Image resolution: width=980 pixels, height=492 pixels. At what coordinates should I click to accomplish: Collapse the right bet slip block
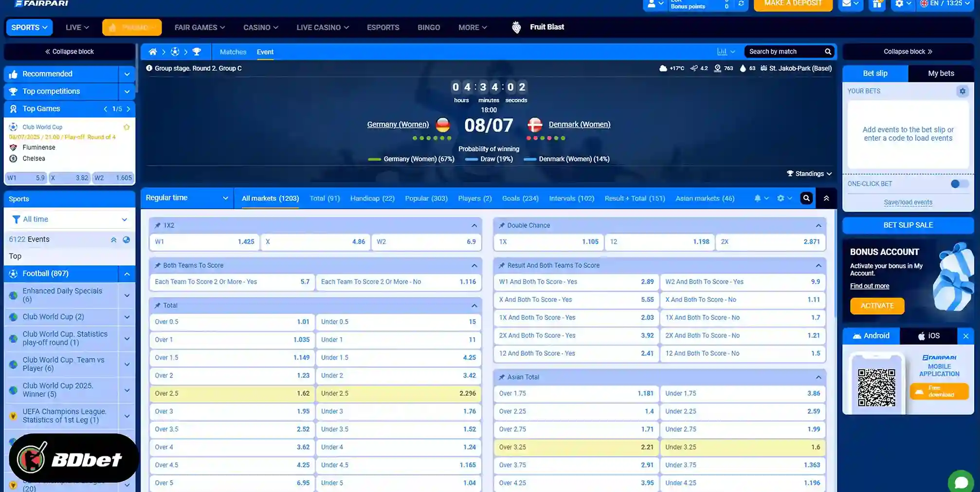point(908,52)
